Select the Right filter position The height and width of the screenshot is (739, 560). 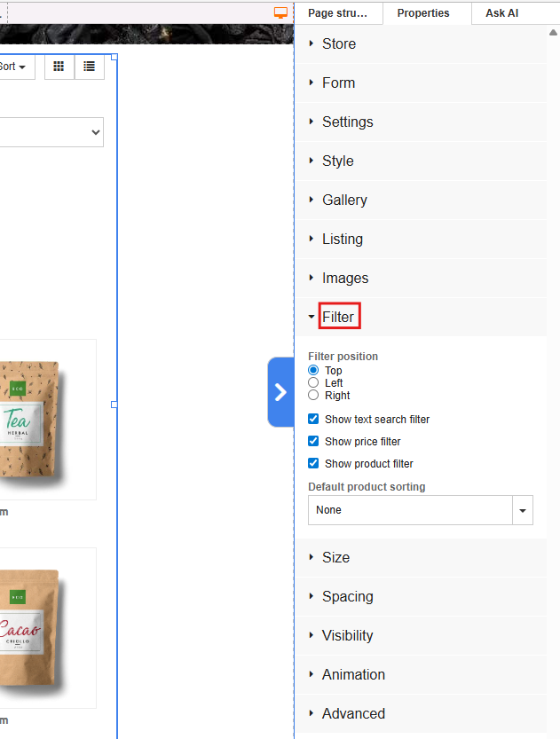313,396
